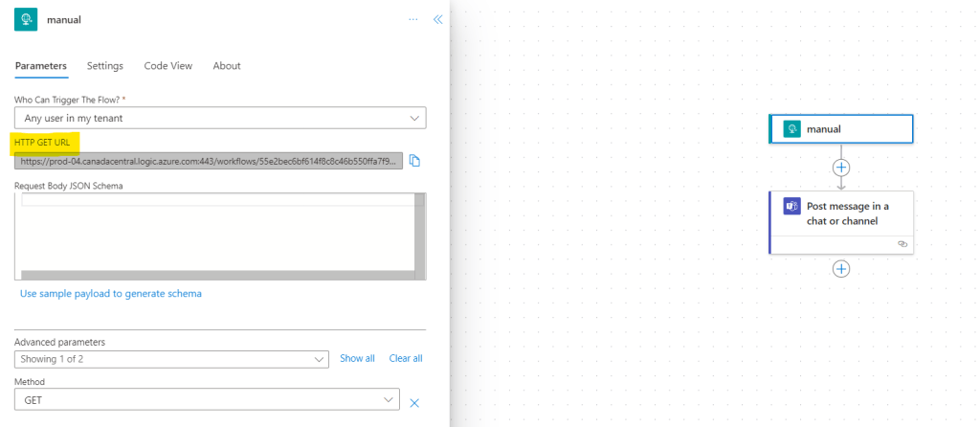Click the Teams icon on Post message card

[x=791, y=206]
